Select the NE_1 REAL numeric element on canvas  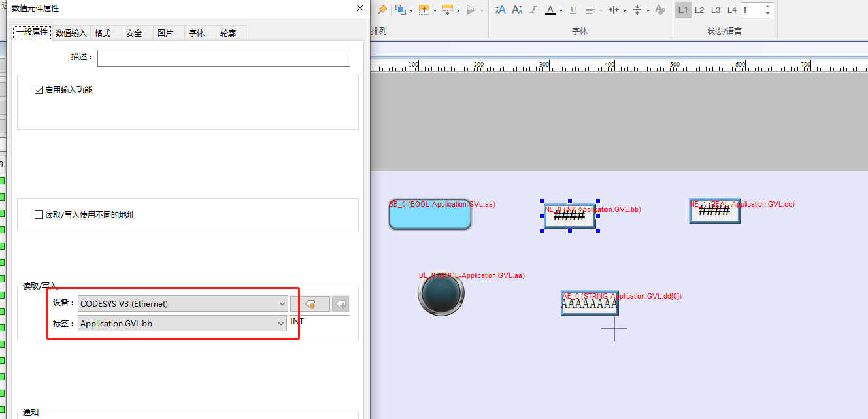[x=715, y=211]
